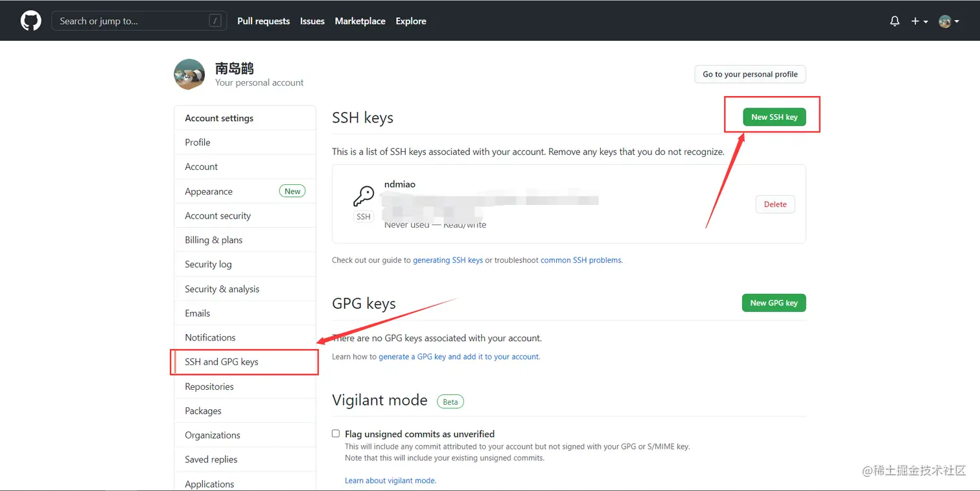The height and width of the screenshot is (491, 980).
Task: Open Account security settings
Action: 245,215
